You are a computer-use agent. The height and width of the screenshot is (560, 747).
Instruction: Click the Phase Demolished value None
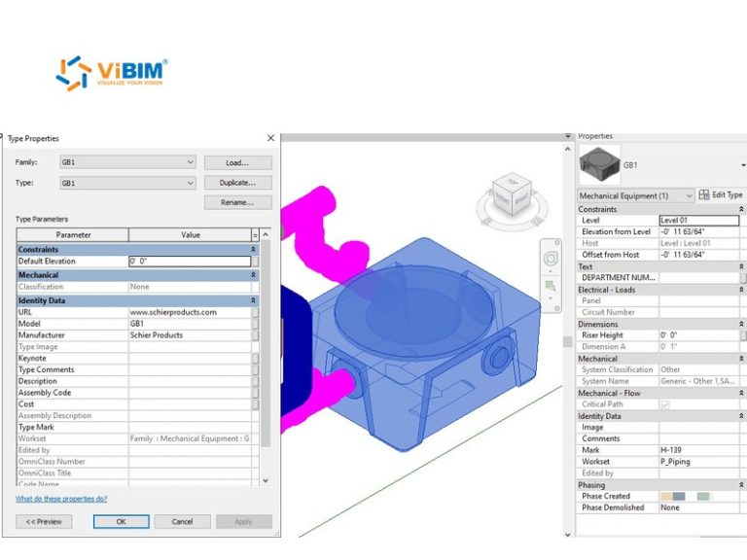click(699, 507)
